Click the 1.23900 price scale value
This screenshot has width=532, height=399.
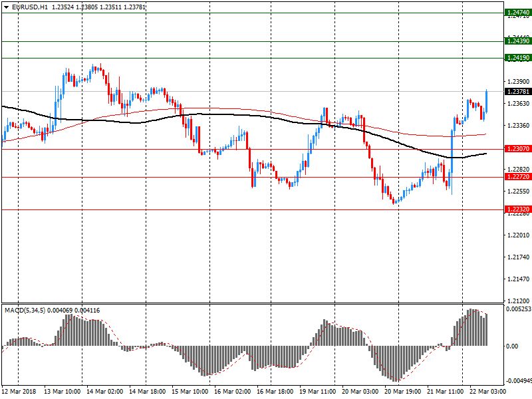(x=519, y=81)
